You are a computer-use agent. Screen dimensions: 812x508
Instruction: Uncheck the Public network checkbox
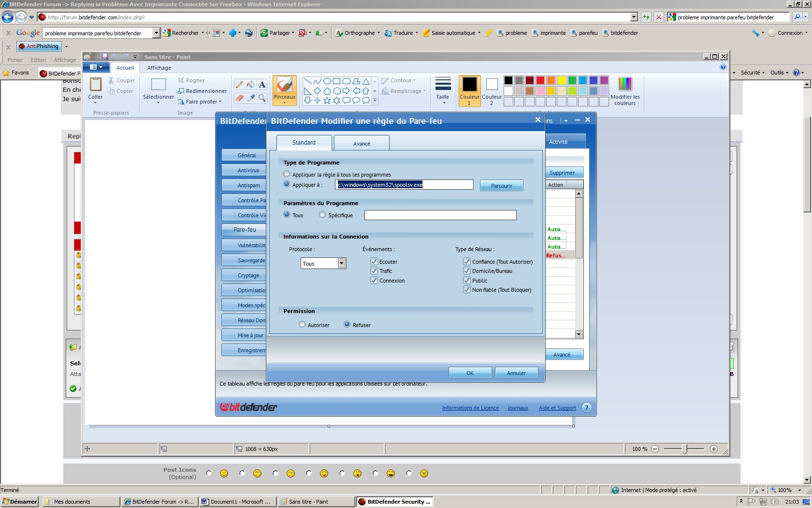tap(467, 280)
